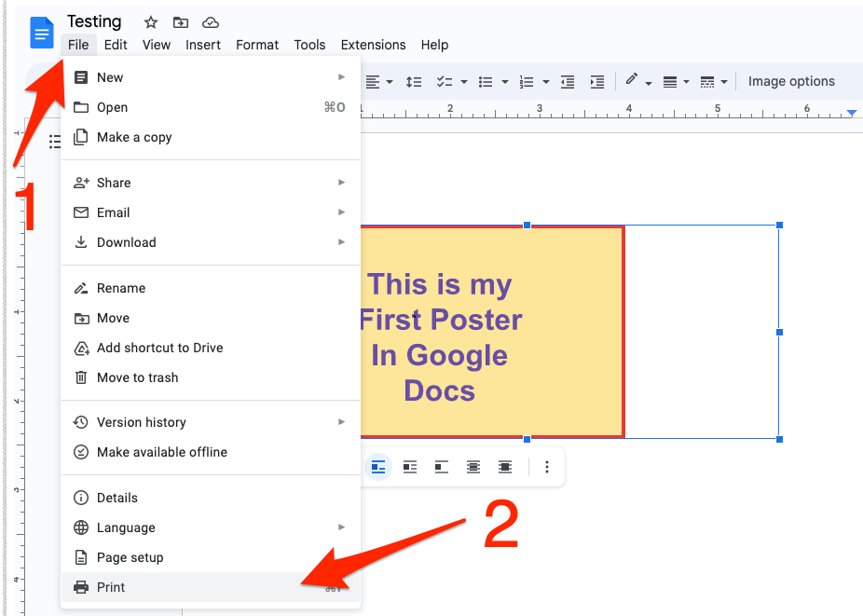
Task: Open the border weight dropdown arrow
Action: tap(686, 82)
